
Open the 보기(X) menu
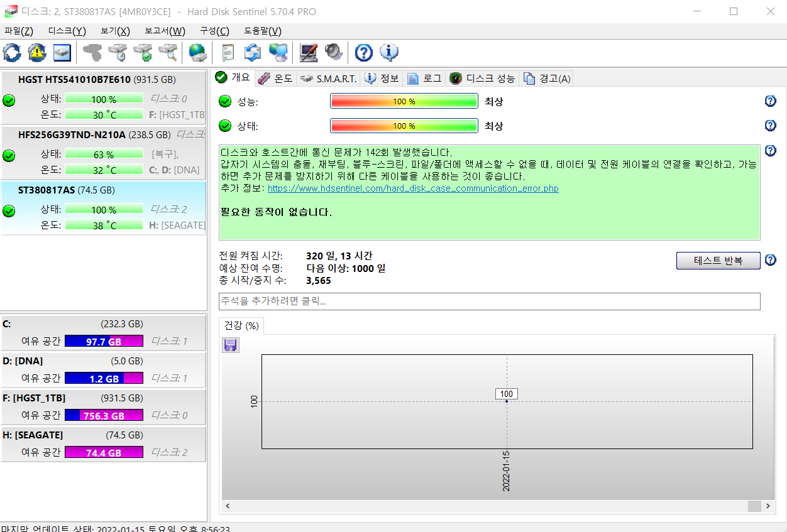(115, 31)
